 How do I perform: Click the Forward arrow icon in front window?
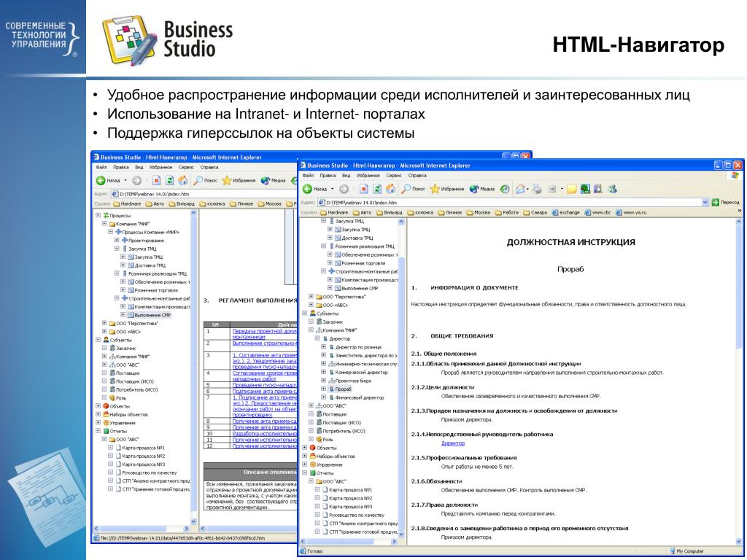(x=344, y=189)
